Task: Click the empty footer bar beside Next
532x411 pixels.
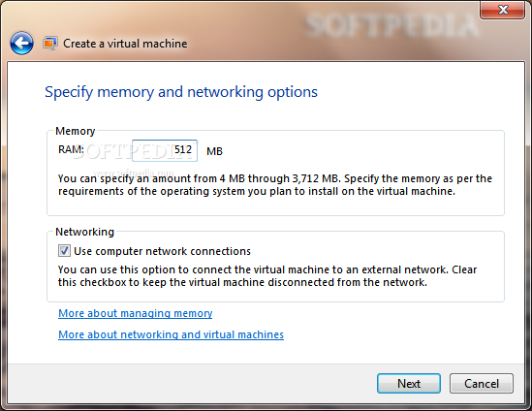Action: click(x=192, y=384)
